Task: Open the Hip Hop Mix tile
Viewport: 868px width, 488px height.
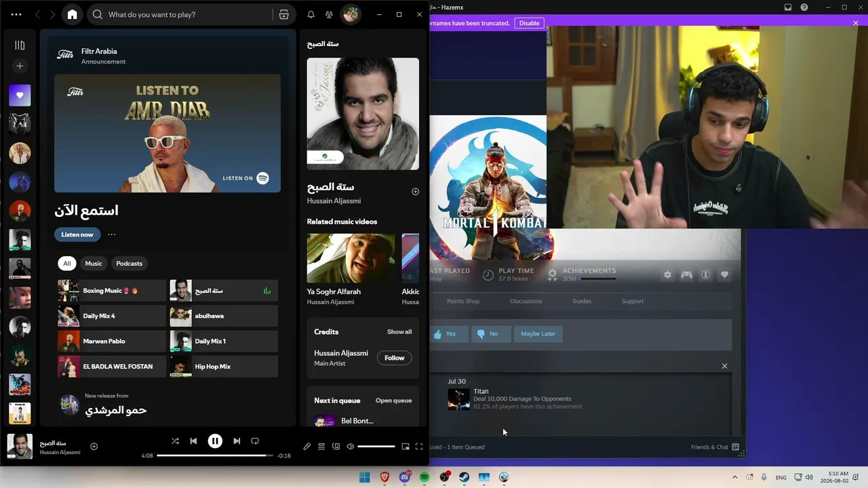Action: pos(224,367)
